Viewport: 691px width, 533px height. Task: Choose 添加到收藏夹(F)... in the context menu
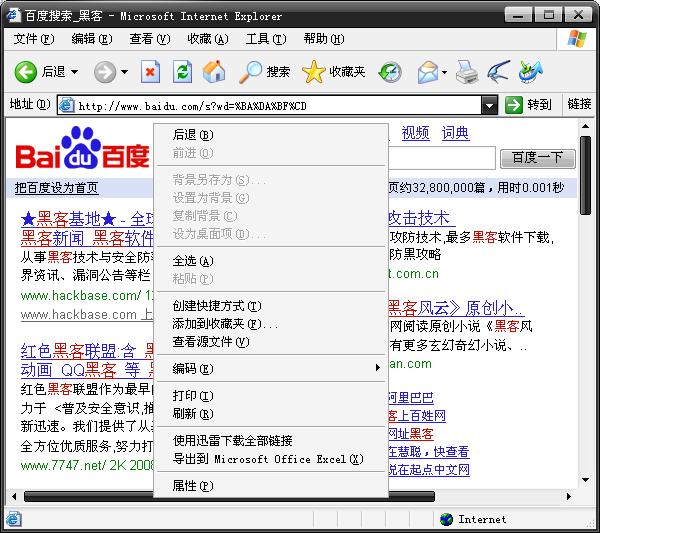click(271, 324)
